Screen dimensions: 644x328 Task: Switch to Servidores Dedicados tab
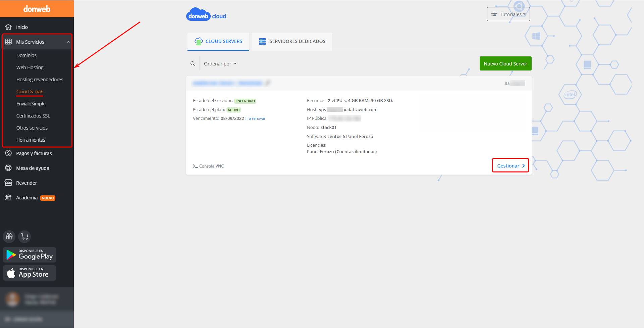292,42
